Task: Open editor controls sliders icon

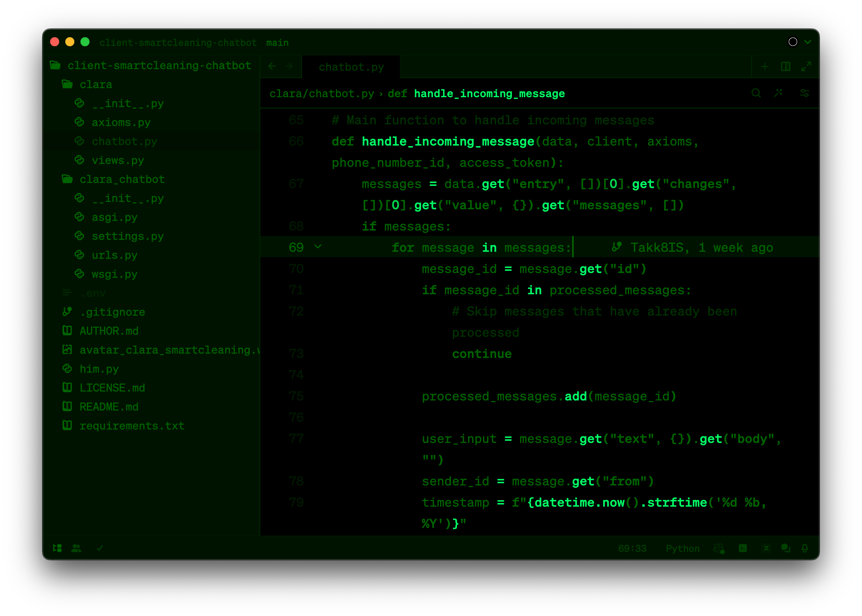Action: click(804, 93)
